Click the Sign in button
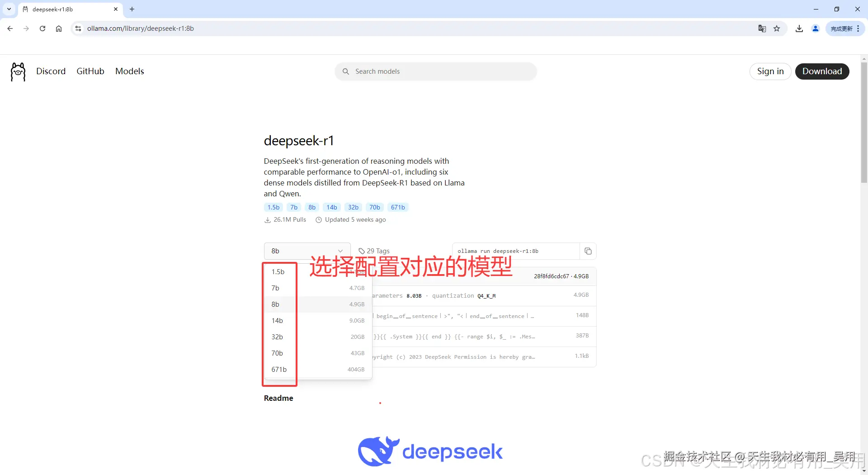The width and height of the screenshot is (868, 475). (770, 71)
